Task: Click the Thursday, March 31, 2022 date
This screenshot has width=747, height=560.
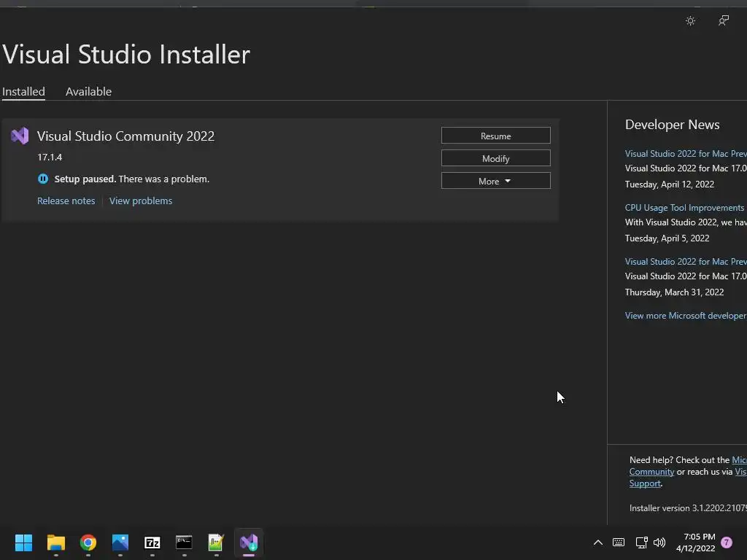Action: (674, 292)
